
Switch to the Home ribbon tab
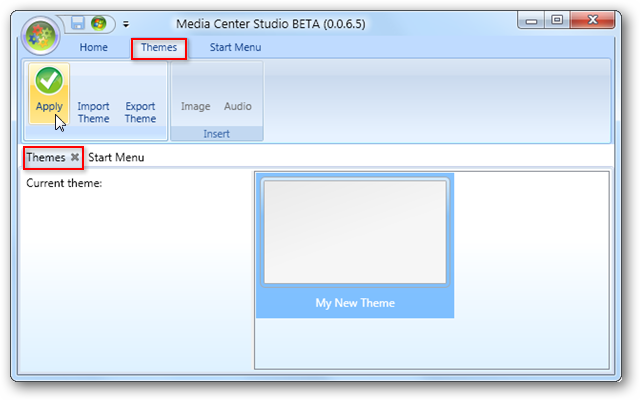click(93, 47)
